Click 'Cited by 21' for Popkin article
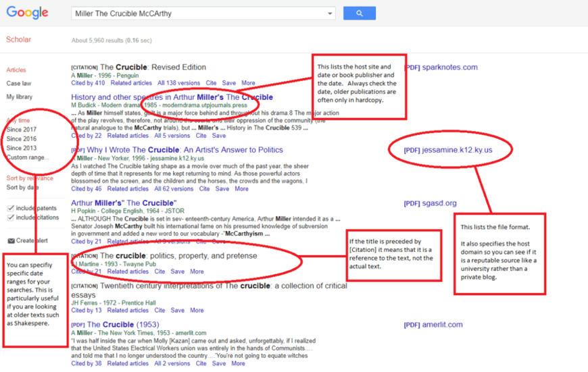Screen dimensions: 588x372 [87, 242]
